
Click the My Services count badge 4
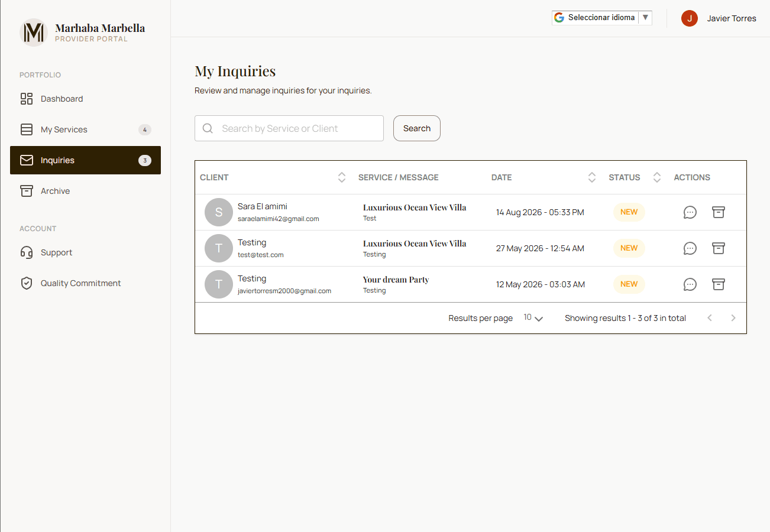click(145, 129)
